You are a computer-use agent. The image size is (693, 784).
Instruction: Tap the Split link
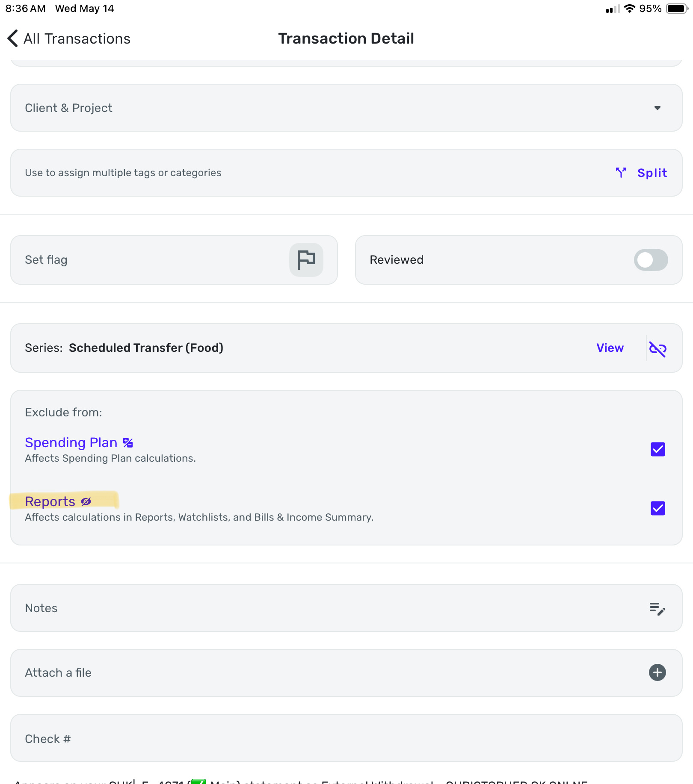pos(652,173)
